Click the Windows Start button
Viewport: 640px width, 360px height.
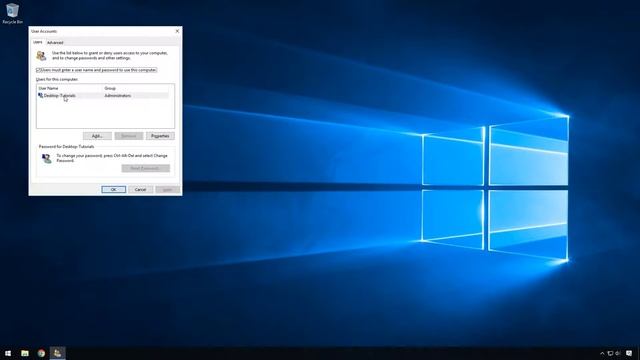pos(8,353)
